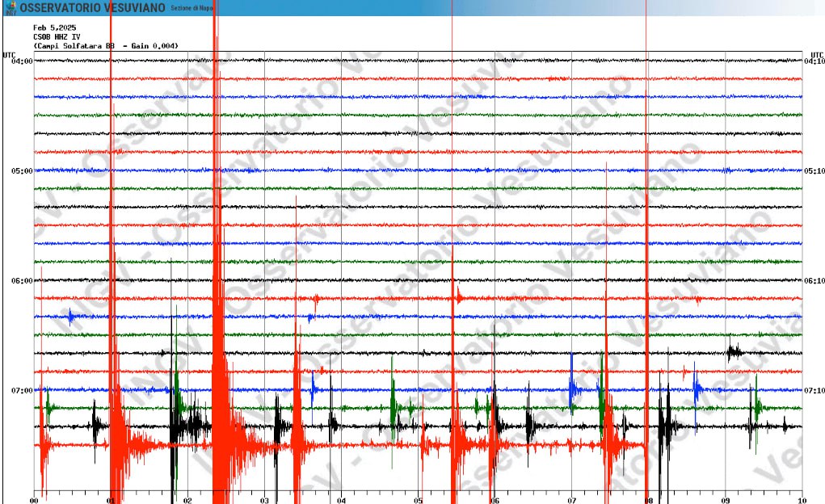
Task: Click the UTC label above 04:00
Action: pyautogui.click(x=10, y=55)
